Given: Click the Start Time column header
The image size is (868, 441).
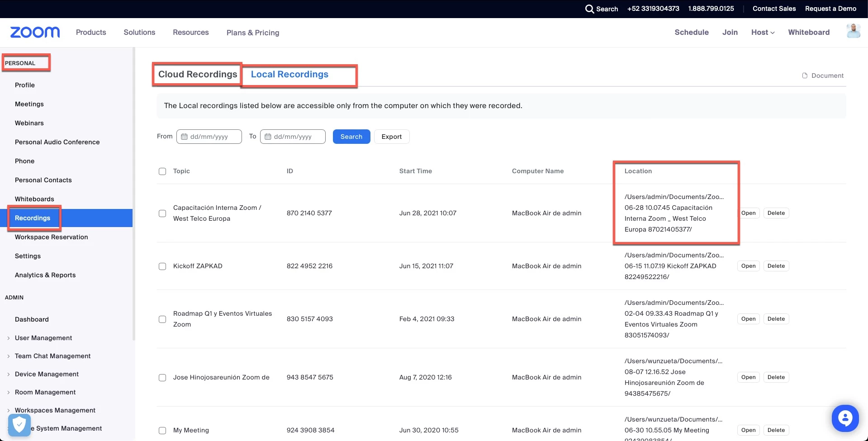Looking at the screenshot, I should click(415, 171).
